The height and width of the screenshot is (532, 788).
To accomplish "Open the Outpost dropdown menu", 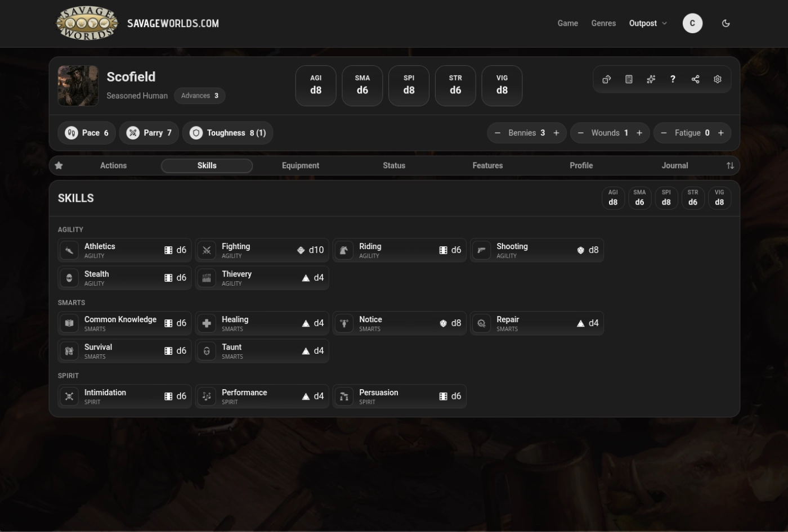I will [648, 23].
